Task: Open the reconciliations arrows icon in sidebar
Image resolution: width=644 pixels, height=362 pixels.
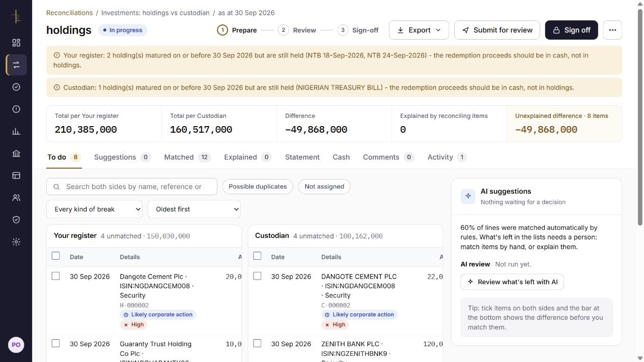Action: click(x=16, y=65)
